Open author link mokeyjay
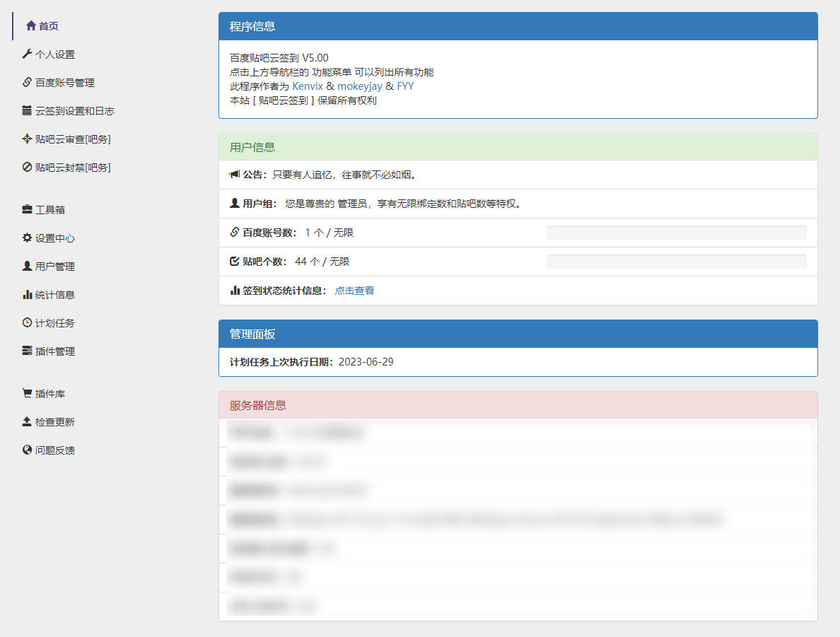Screen dimensions: 840x637 coord(359,86)
